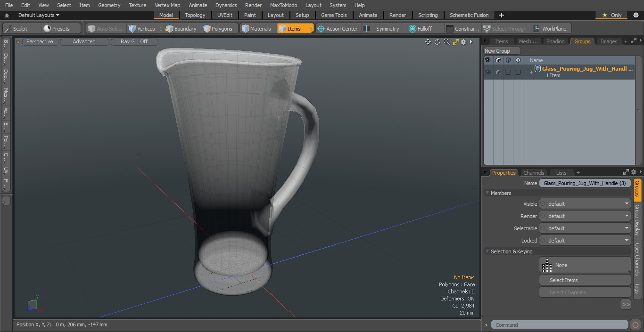Screen dimensions: 644x332
Task: Click the record button beside Command field
Action: 635,324
